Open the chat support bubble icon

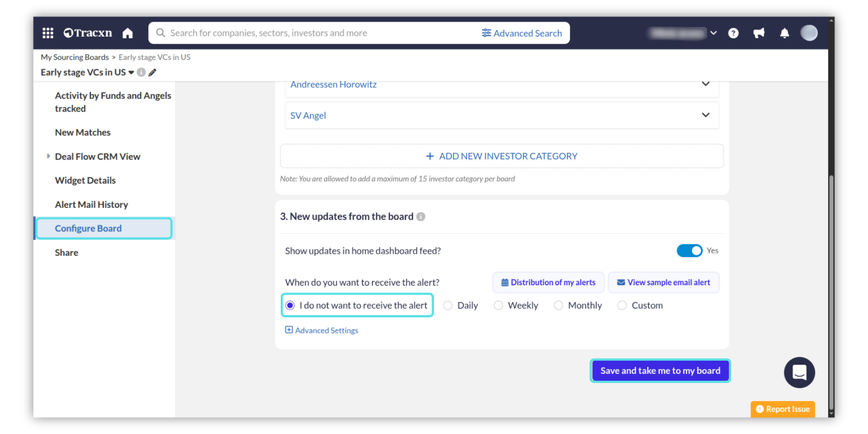[799, 373]
